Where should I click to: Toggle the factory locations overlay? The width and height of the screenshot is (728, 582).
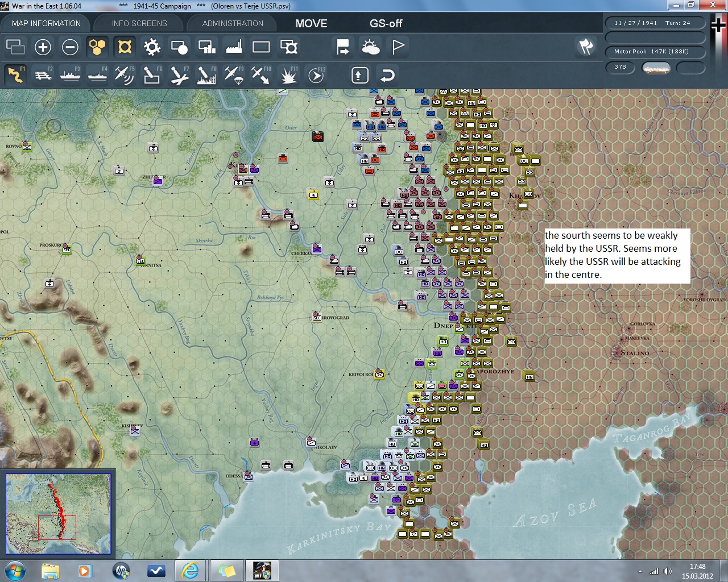coord(234,47)
